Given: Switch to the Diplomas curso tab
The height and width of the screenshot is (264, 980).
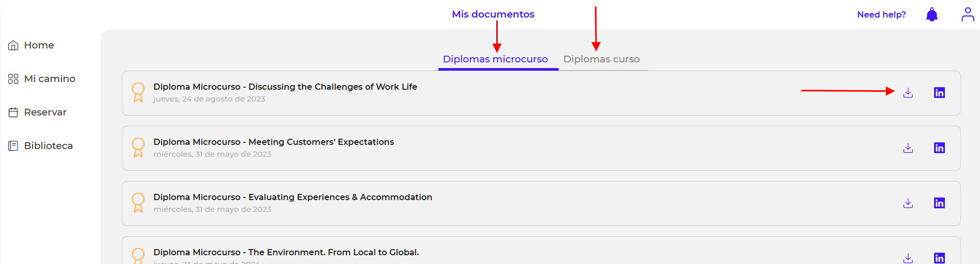Looking at the screenshot, I should coord(602,59).
